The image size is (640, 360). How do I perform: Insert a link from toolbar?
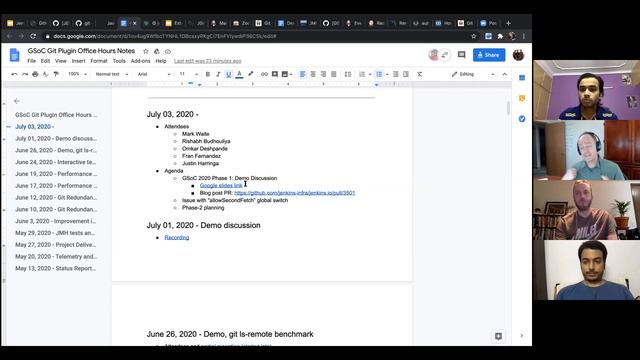click(264, 74)
